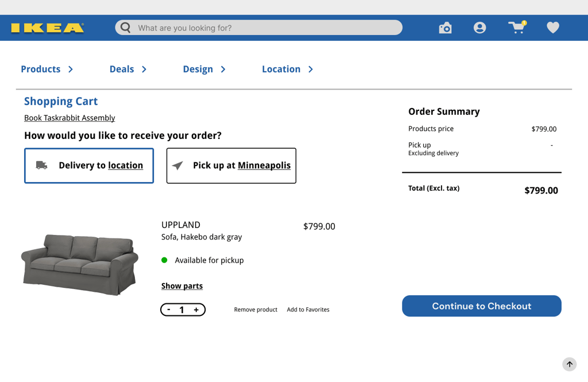
Task: Focus the 'What are you looking for?' search field
Action: point(259,28)
